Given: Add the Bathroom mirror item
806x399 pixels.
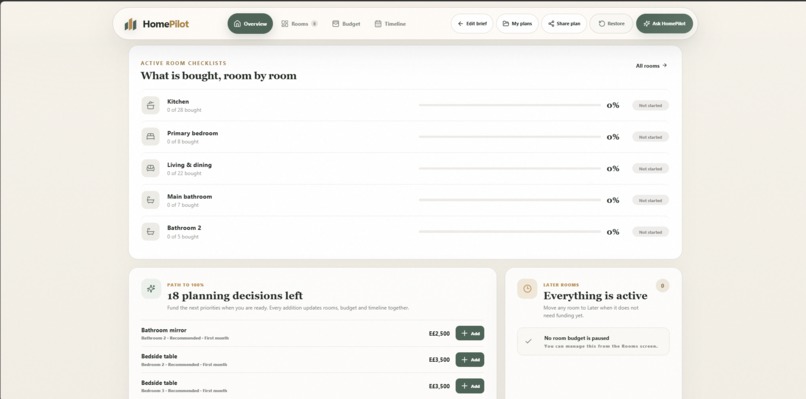Looking at the screenshot, I should pos(470,333).
